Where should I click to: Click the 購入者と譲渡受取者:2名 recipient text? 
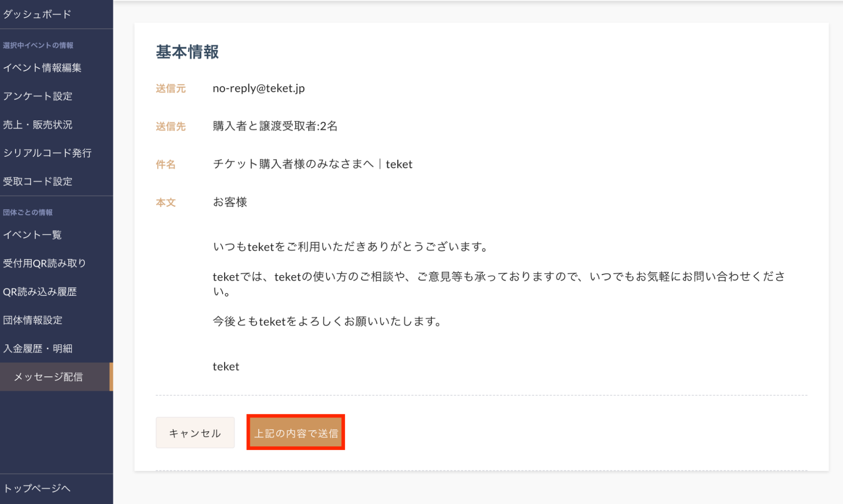275,126
